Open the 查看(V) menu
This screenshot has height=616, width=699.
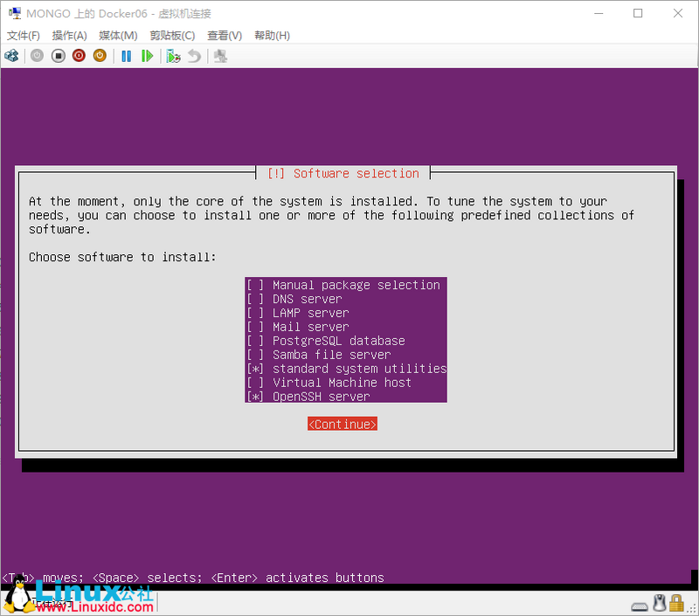tap(224, 35)
